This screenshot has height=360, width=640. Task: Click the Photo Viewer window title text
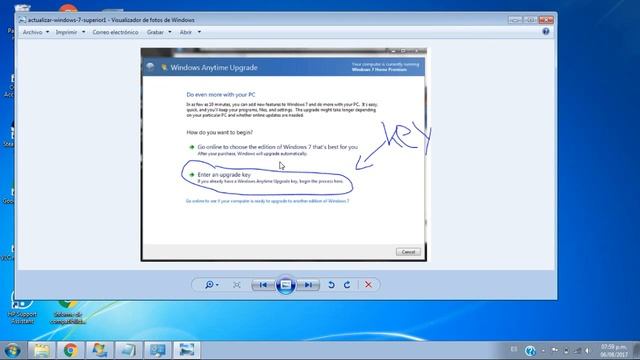(x=111, y=20)
